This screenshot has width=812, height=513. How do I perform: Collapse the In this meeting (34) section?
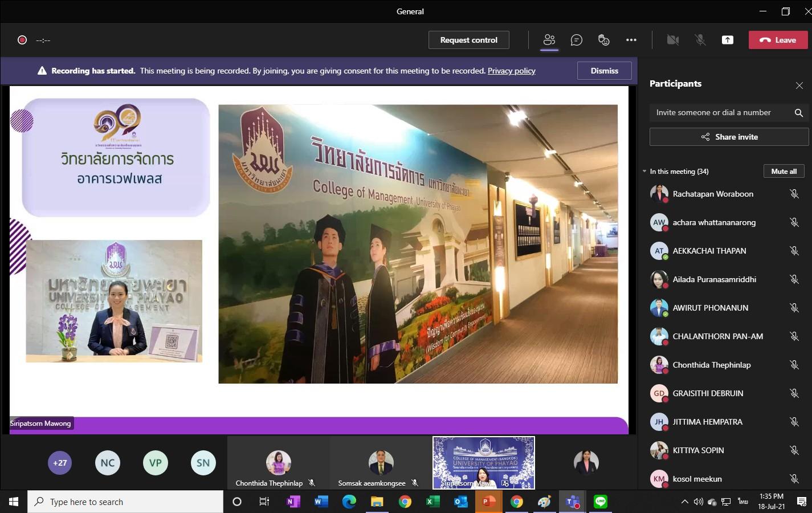tap(644, 172)
